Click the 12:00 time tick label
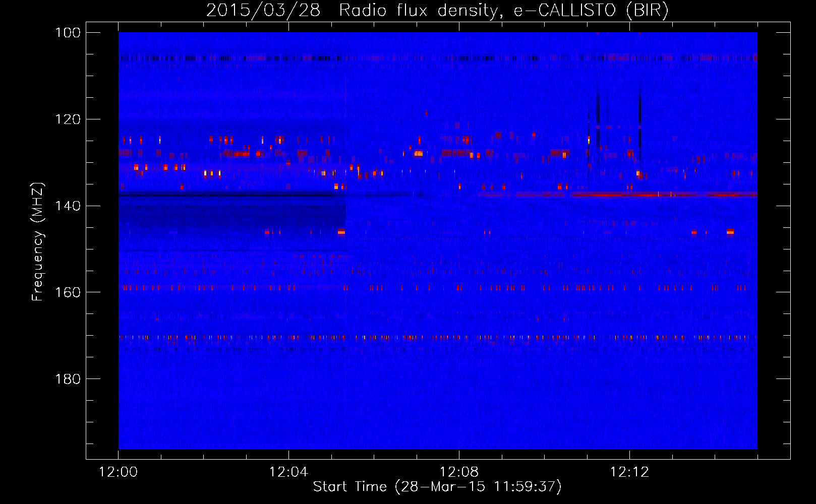 (119, 472)
